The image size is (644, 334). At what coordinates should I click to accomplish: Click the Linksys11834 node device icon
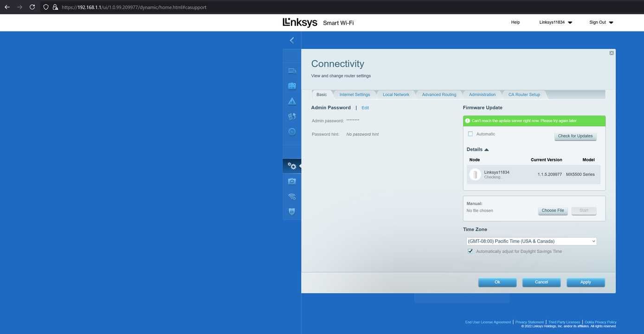(x=475, y=174)
